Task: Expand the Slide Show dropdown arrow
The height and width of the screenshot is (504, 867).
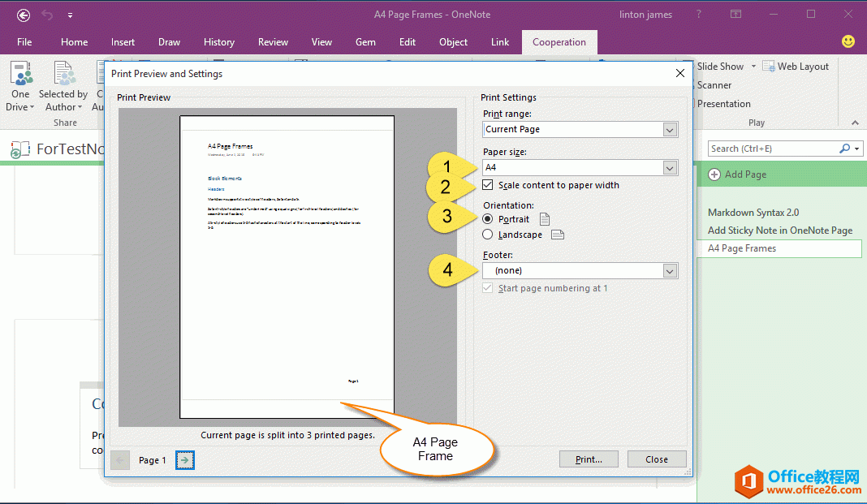Action: pyautogui.click(x=753, y=67)
